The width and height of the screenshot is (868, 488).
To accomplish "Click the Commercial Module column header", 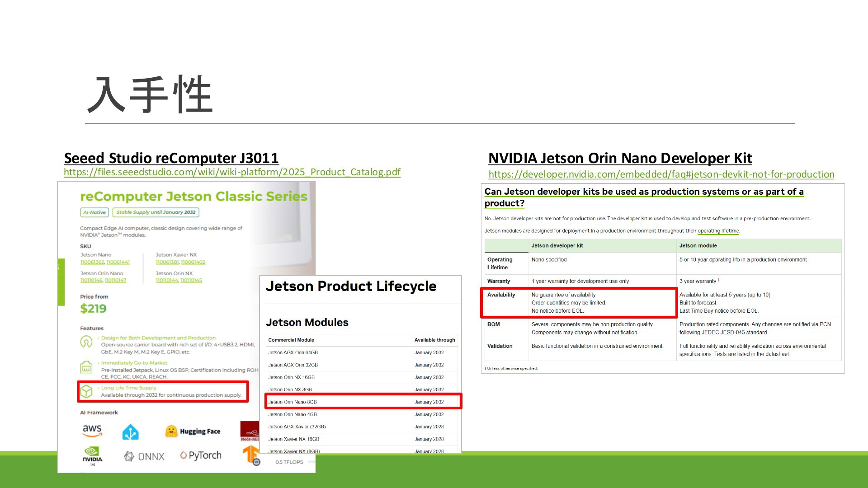I will [291, 340].
